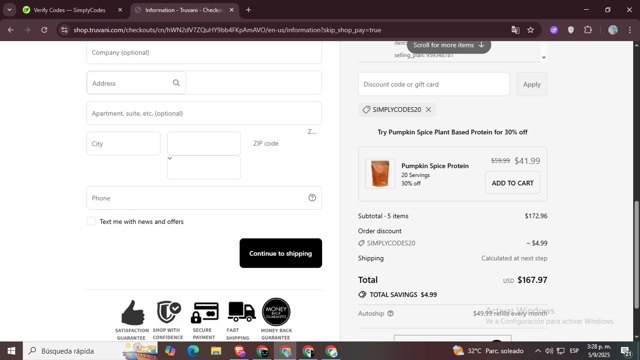Open Microsoft Edge from the taskbar
The height and width of the screenshot is (360, 640).
tap(193, 351)
